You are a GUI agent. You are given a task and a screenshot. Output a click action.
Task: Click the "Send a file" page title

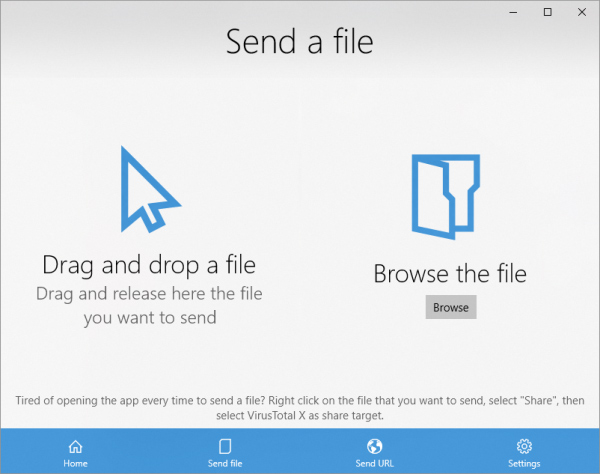[300, 42]
